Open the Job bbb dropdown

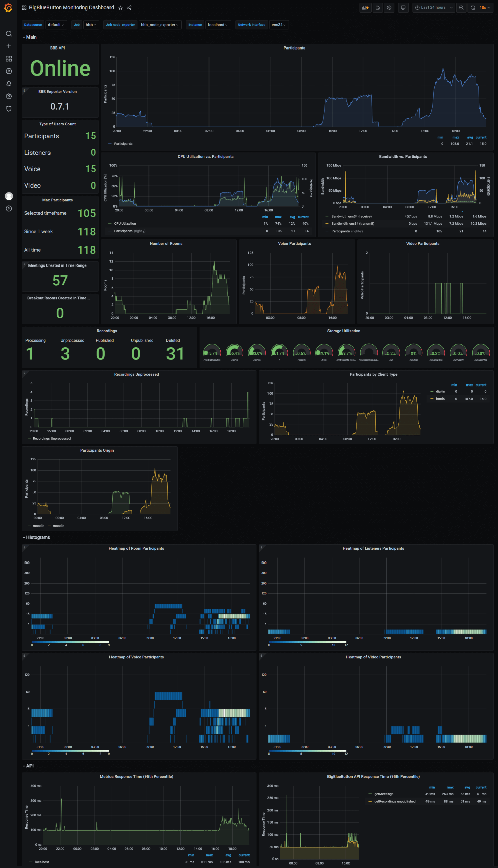[91, 25]
